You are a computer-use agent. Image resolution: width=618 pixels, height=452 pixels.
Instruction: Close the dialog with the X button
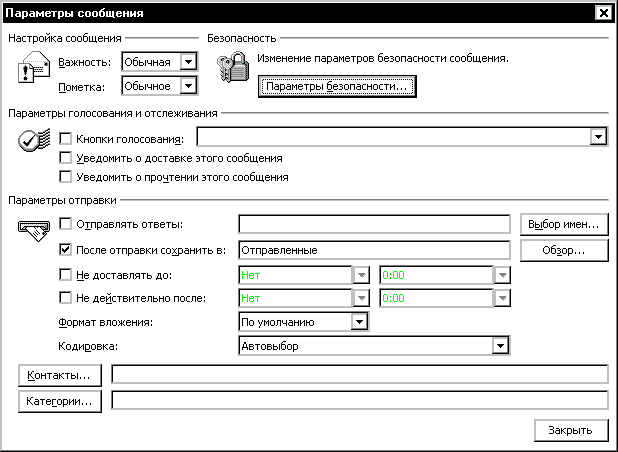pyautogui.click(x=603, y=13)
